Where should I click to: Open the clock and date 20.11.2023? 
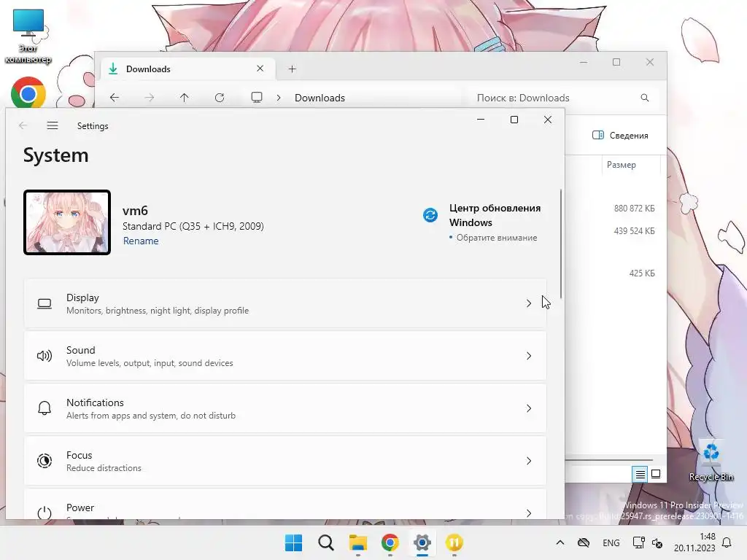tap(694, 542)
